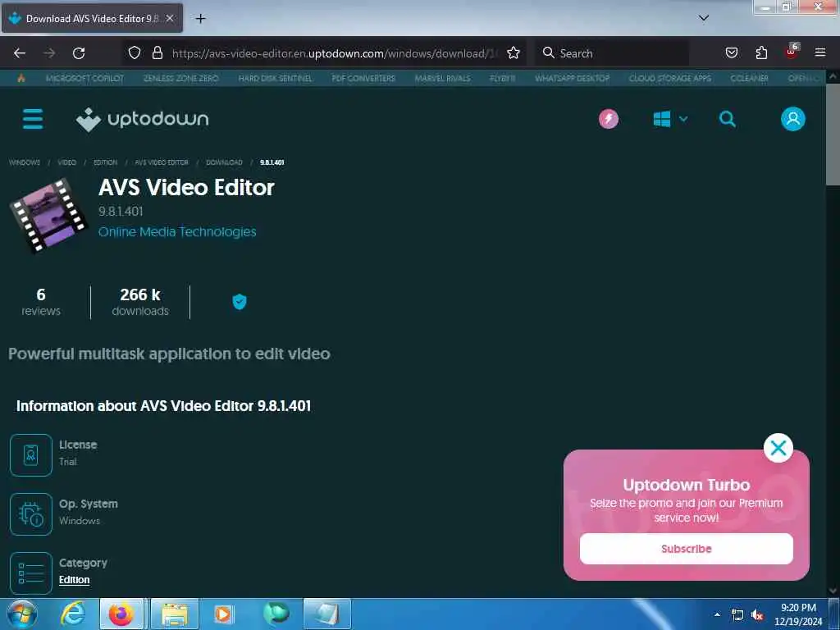Open WHATSAPP DESKTOP top bar link
The image size is (840, 630).
click(x=572, y=78)
